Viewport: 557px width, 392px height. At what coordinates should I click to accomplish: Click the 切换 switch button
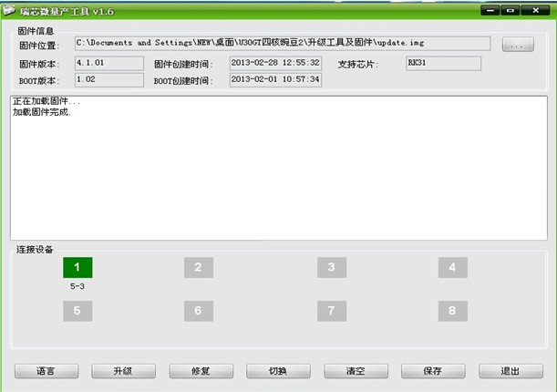point(278,371)
